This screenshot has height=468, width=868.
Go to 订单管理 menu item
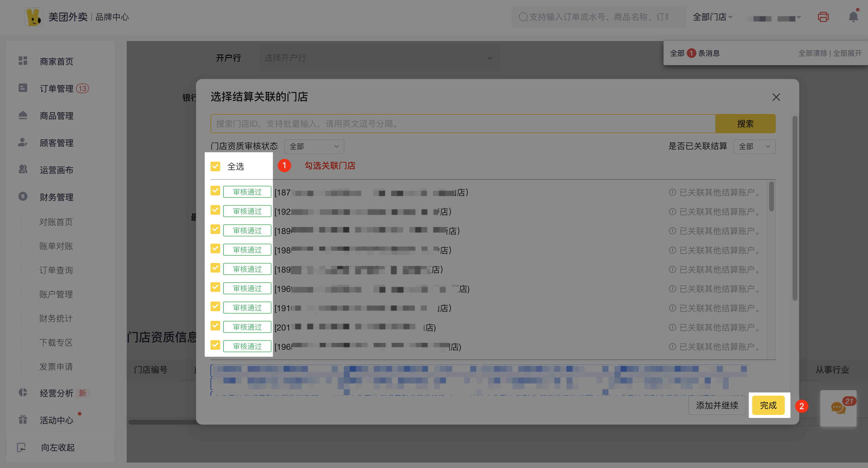click(57, 89)
